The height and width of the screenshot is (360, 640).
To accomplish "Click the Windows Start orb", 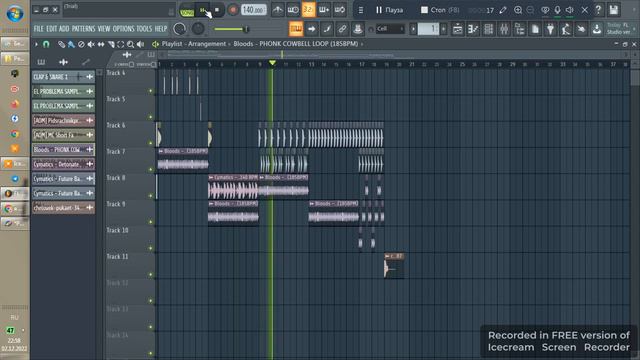I will pyautogui.click(x=15, y=13).
